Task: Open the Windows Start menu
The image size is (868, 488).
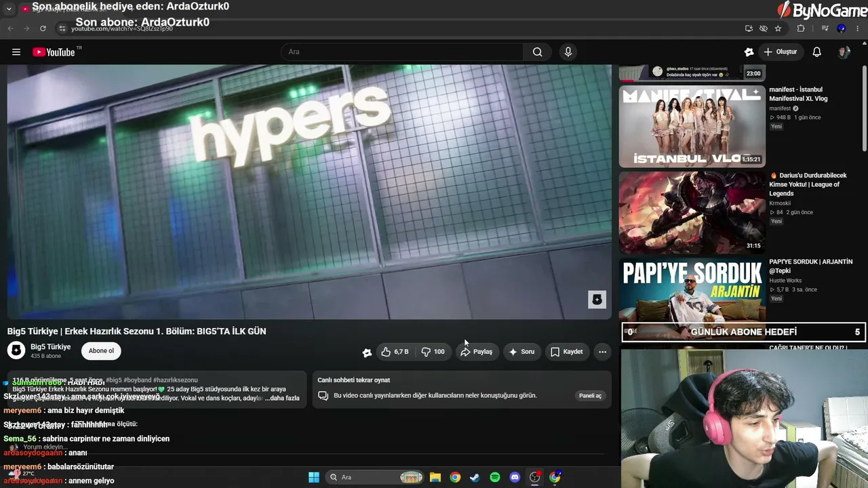Action: [314, 477]
